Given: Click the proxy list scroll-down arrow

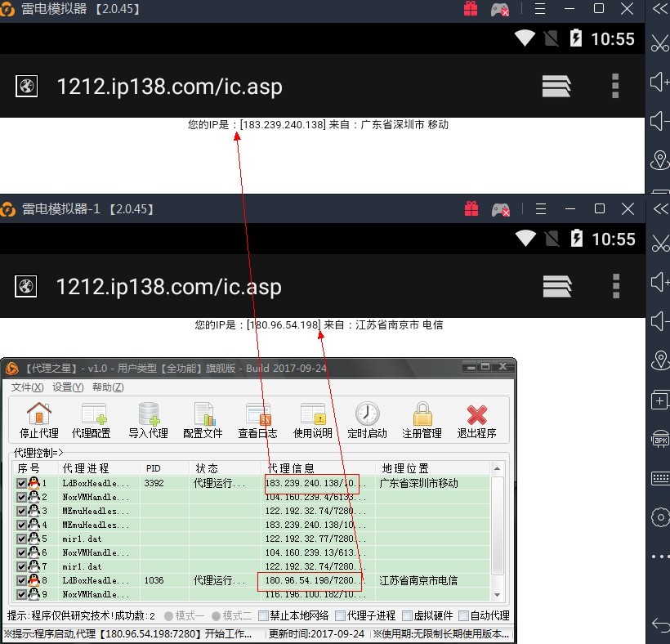Looking at the screenshot, I should pyautogui.click(x=495, y=595).
